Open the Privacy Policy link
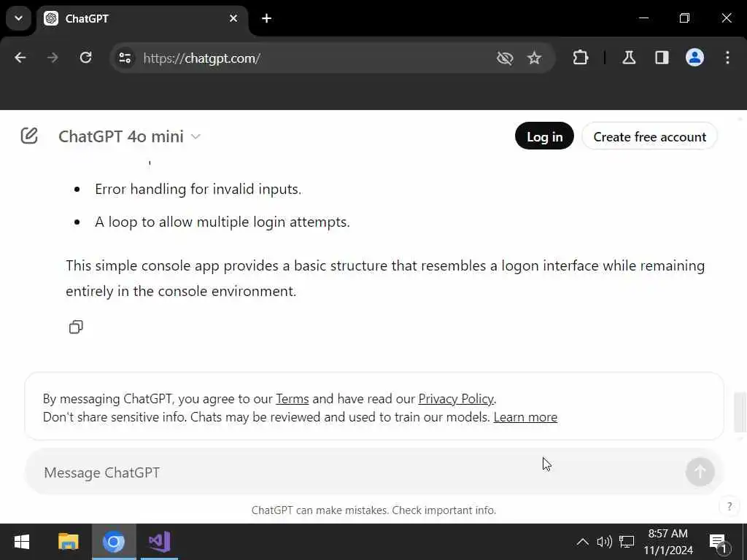The width and height of the screenshot is (747, 560). pos(456,399)
